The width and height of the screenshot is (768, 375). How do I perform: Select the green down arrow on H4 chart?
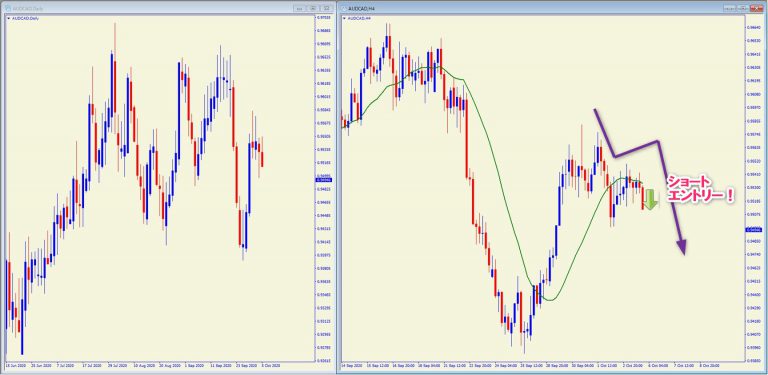coord(650,199)
